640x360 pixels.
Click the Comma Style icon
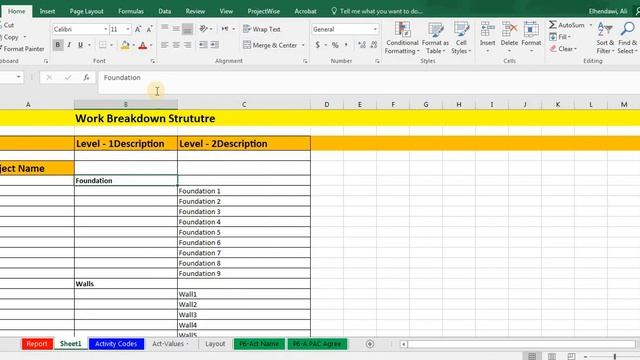coord(347,45)
